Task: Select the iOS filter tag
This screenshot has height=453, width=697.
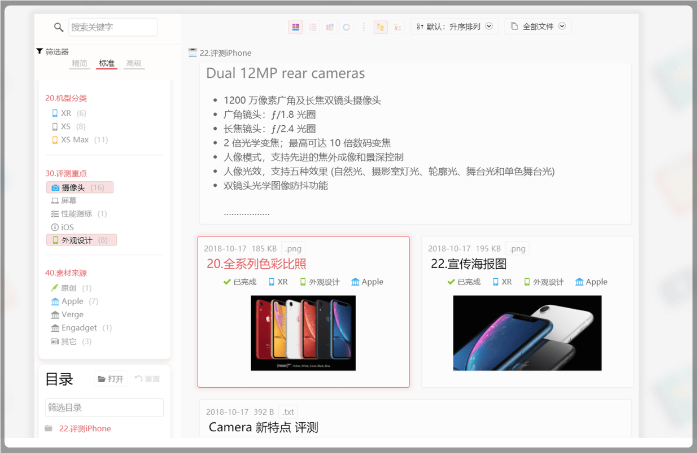Action: (x=63, y=228)
